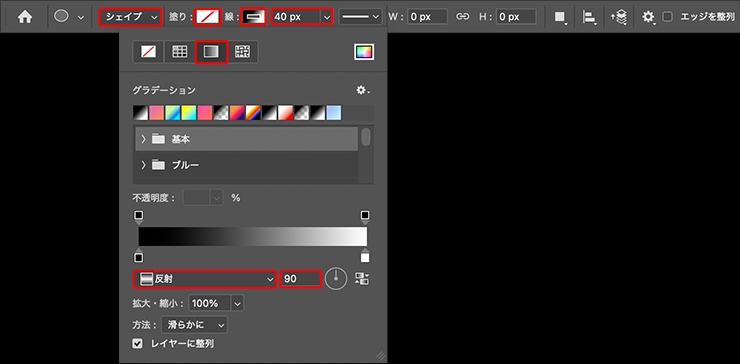The image size is (740, 364).
Task: Choose the green-to-blue gradient preset
Action: tap(172, 112)
